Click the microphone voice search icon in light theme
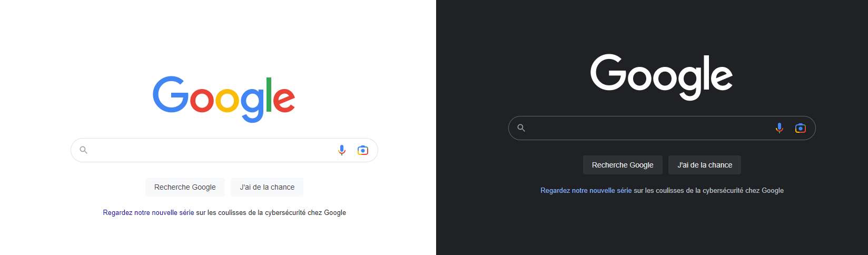Viewport: 868px width, 255px height. click(x=342, y=150)
